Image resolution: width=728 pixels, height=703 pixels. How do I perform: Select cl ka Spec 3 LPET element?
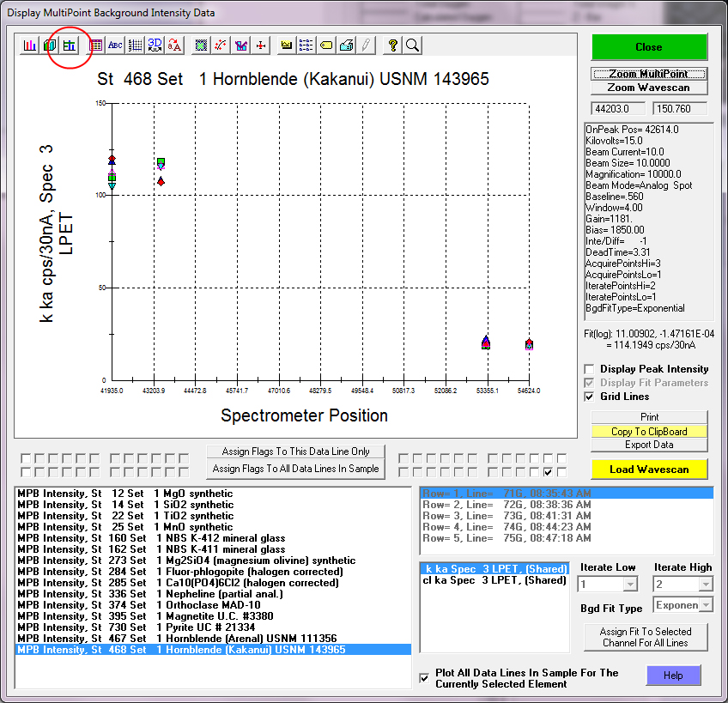[x=493, y=581]
